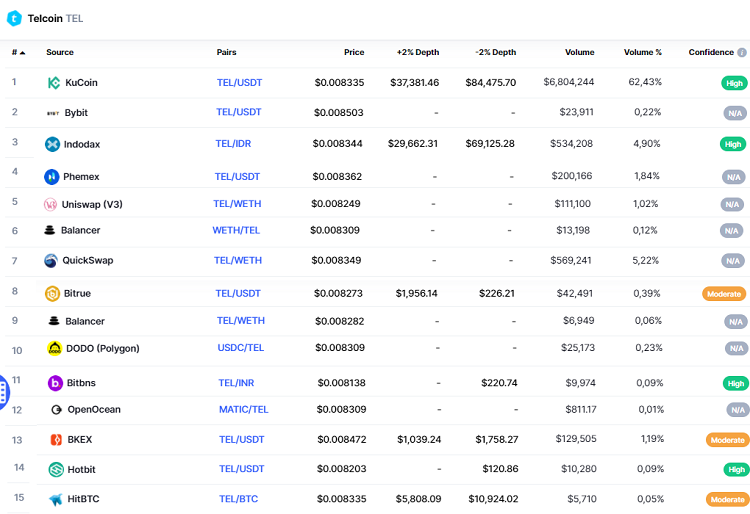Click the Phemex exchange icon
The width and height of the screenshot is (750, 514).
tap(52, 177)
